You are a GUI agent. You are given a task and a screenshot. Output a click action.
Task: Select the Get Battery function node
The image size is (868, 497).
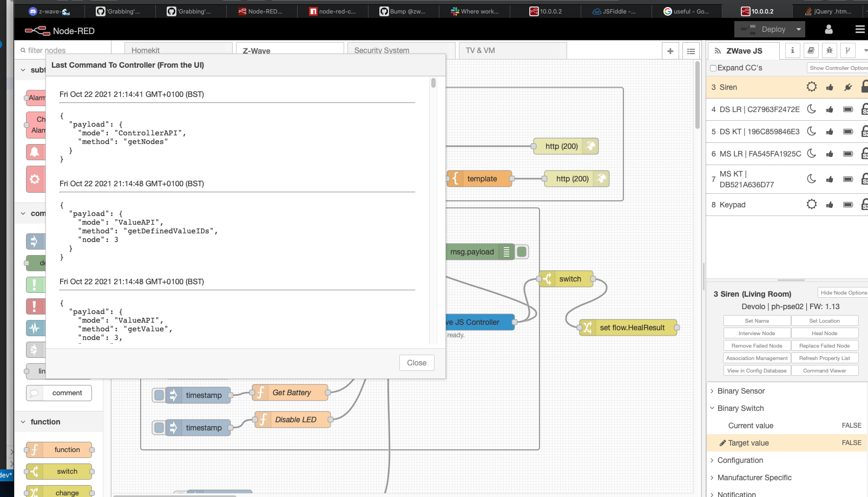[x=291, y=393]
